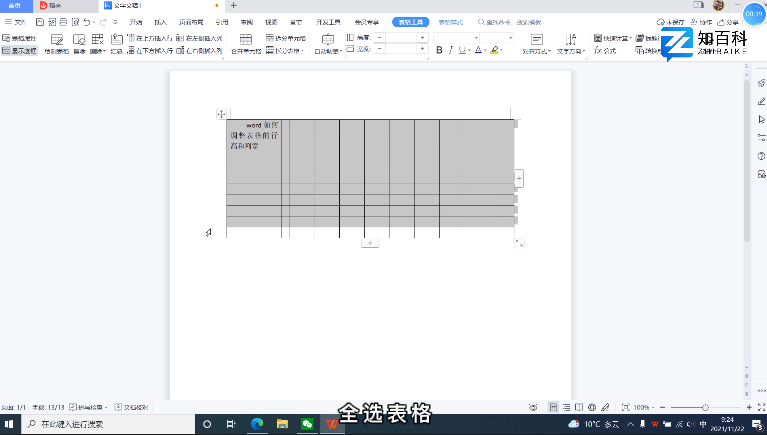Switch to the Page Layout tab

[191, 22]
